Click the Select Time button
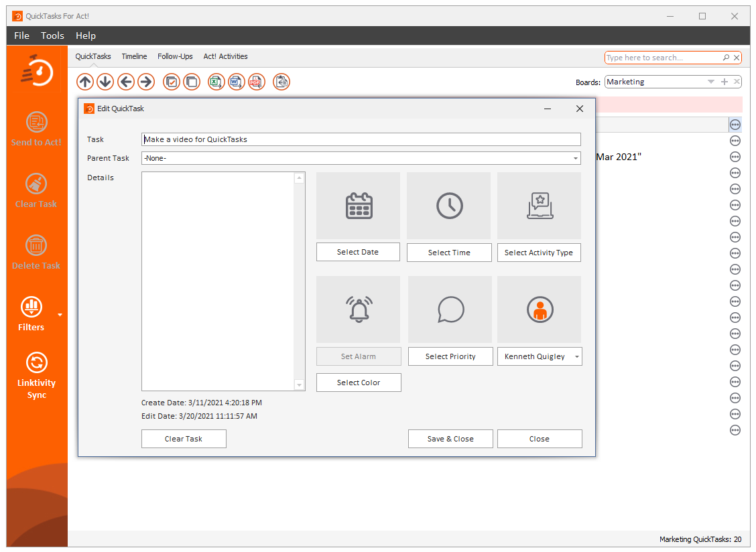The height and width of the screenshot is (552, 756). pyautogui.click(x=449, y=253)
